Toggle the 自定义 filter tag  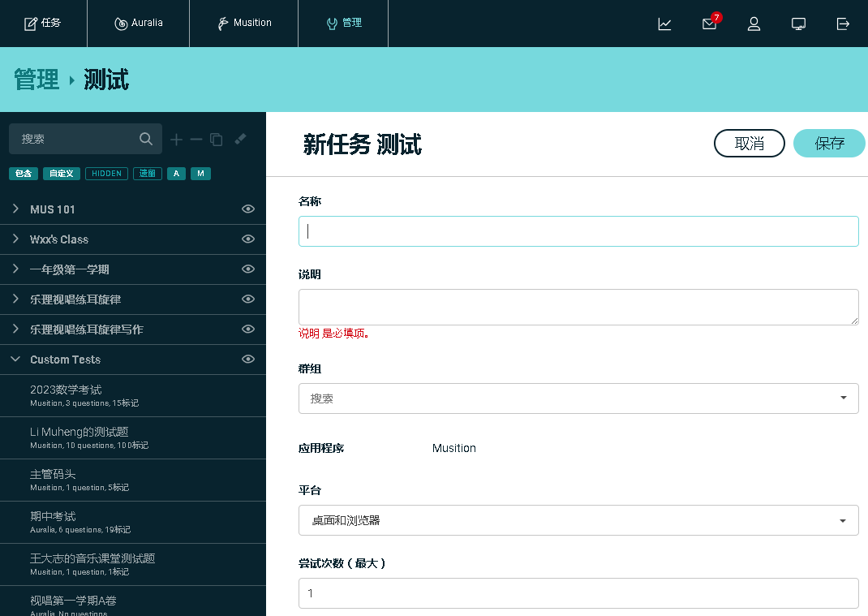click(62, 174)
